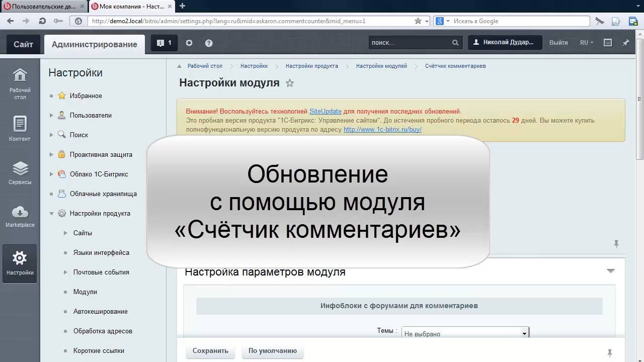The image size is (644, 362).
Task: Click the По умолчанию button
Action: 273,351
